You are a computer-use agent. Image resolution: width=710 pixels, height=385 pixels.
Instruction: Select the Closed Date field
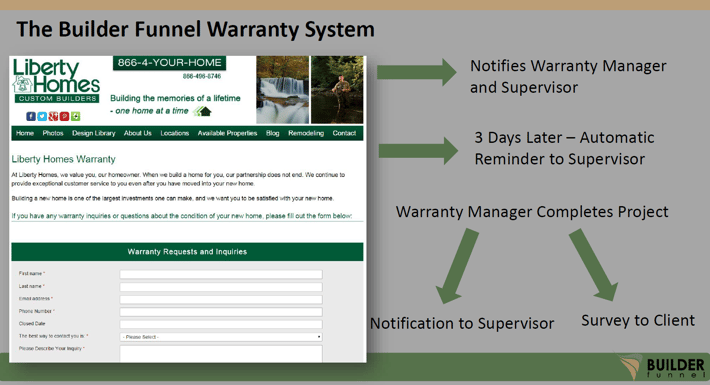pyautogui.click(x=221, y=324)
